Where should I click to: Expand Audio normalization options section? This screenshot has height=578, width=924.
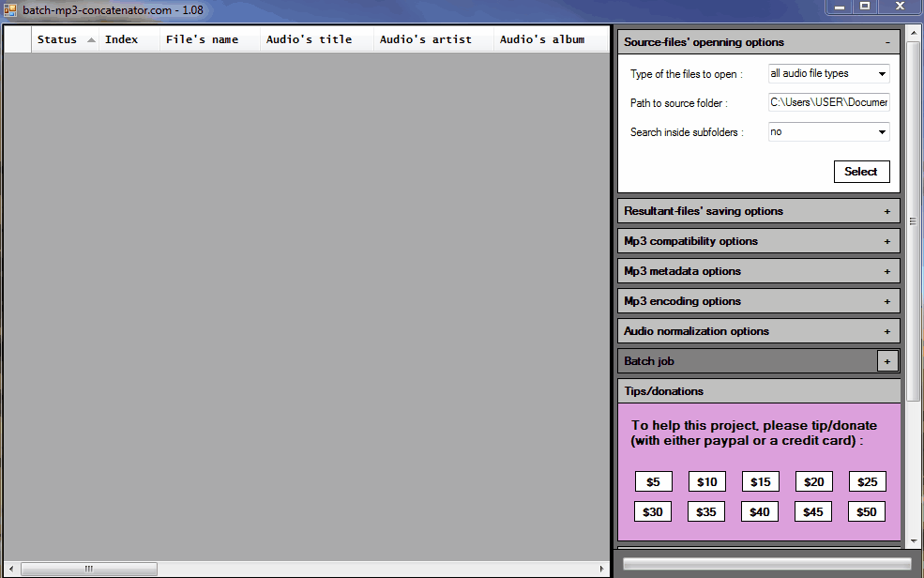(886, 331)
